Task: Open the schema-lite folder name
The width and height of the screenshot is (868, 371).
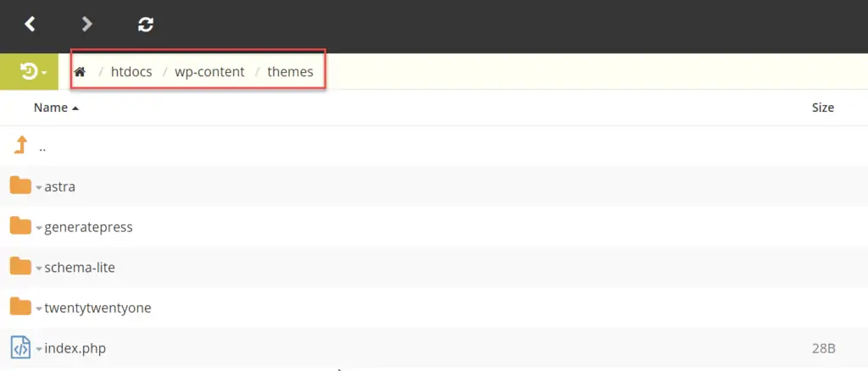Action: (x=80, y=268)
